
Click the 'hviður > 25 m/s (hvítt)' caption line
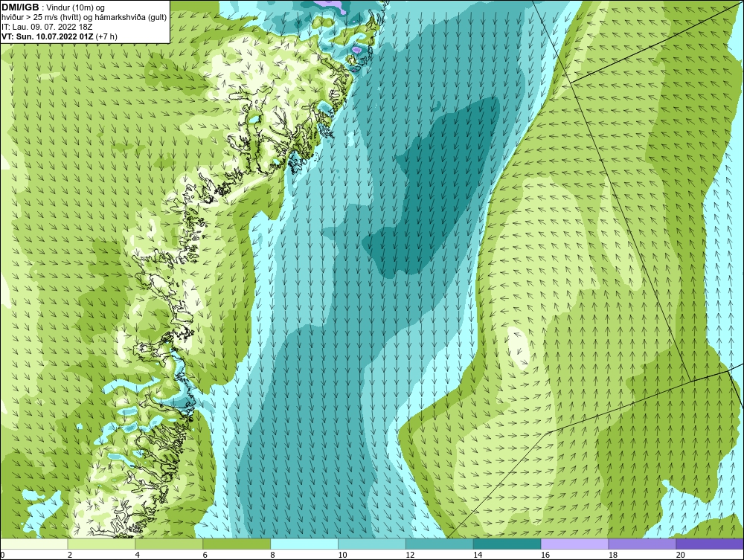tap(84, 18)
